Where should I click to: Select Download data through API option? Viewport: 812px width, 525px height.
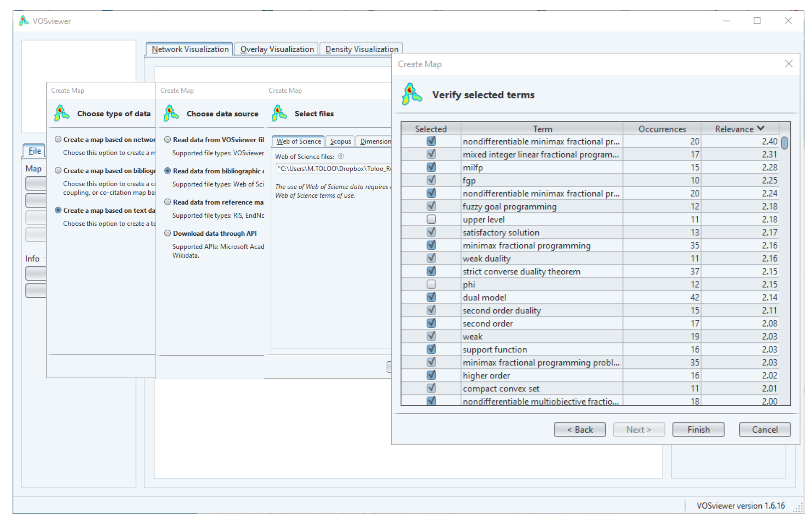(167, 234)
